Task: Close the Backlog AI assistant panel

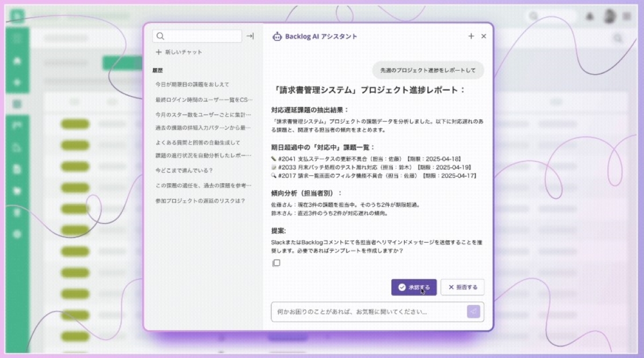Action: pyautogui.click(x=484, y=36)
